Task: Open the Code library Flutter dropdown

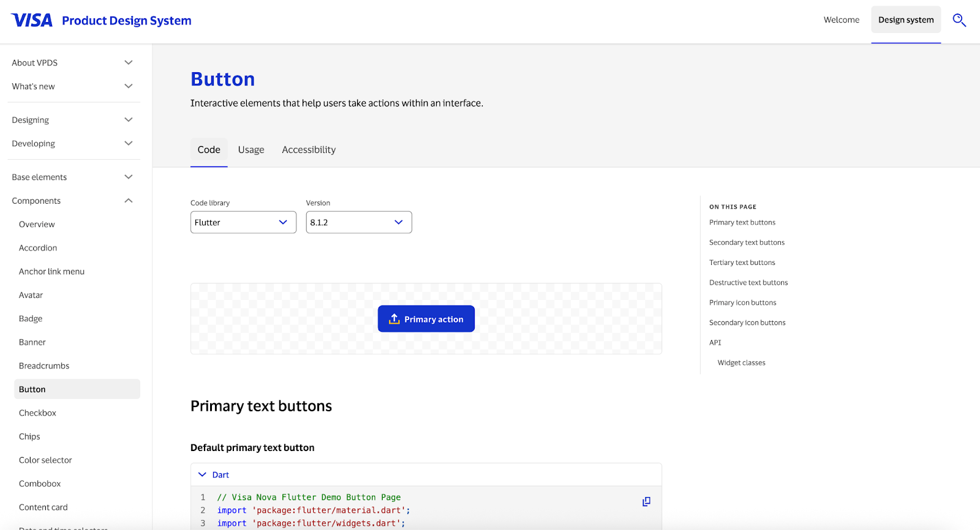Action: (243, 222)
